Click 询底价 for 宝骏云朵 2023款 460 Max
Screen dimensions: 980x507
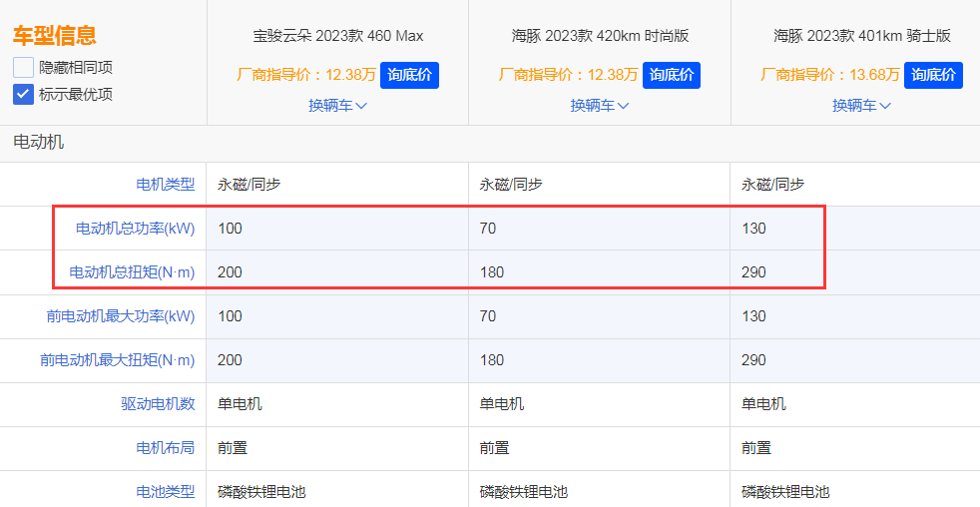point(409,76)
